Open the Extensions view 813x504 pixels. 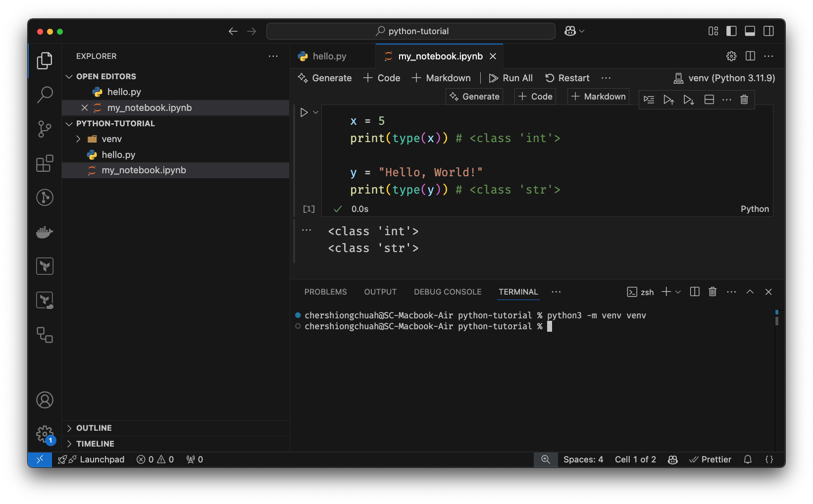point(45,163)
